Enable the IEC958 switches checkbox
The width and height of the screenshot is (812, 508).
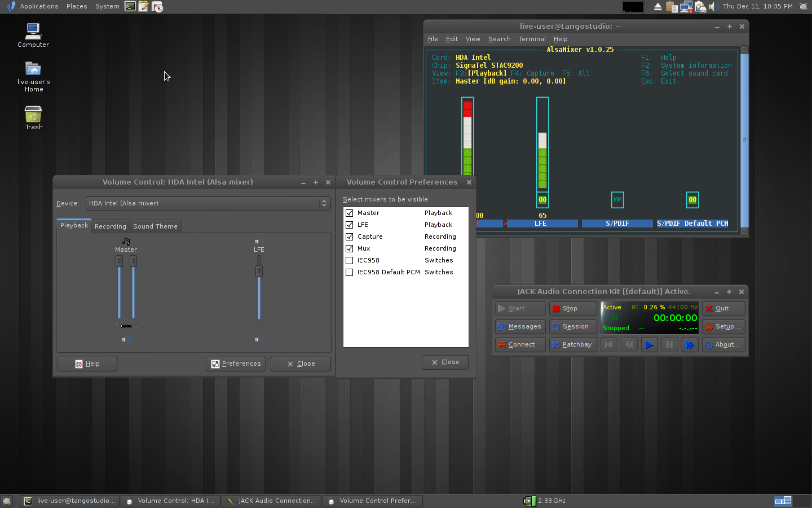(350, 260)
